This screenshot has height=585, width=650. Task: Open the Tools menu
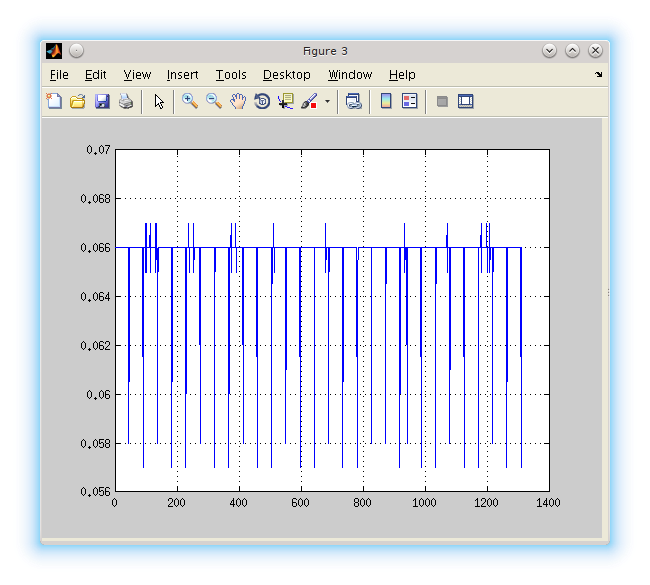[x=231, y=75]
